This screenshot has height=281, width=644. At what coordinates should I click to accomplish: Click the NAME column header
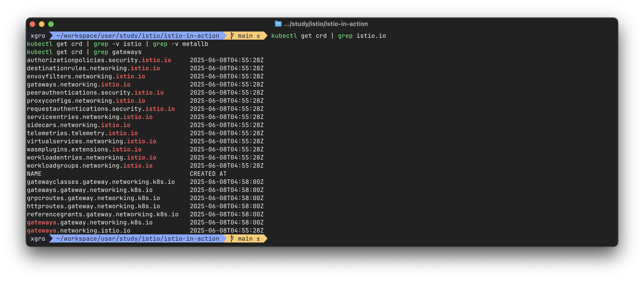(x=34, y=174)
